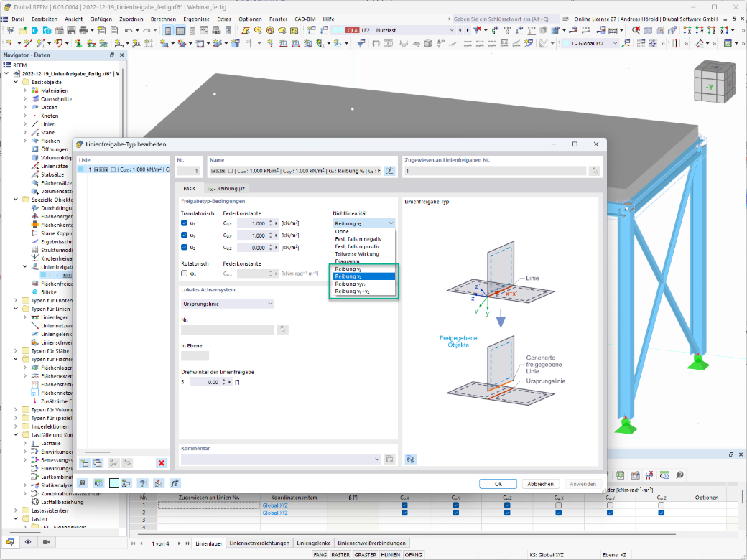Enable the φx rotational checkbox

[x=185, y=274]
